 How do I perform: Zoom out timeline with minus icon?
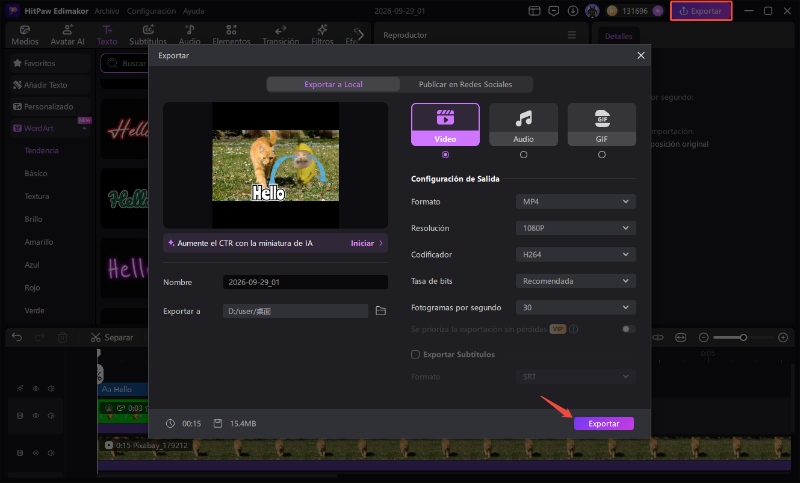click(x=704, y=337)
